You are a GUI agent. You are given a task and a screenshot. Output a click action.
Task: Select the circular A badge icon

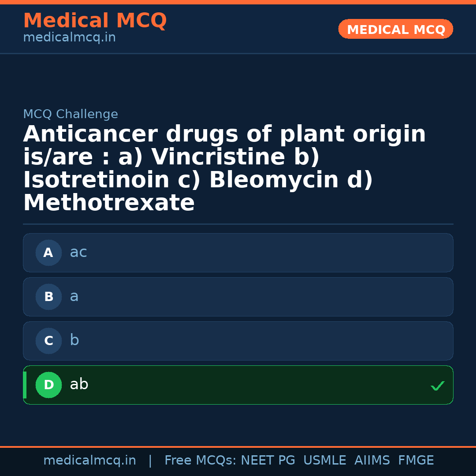(x=48, y=253)
